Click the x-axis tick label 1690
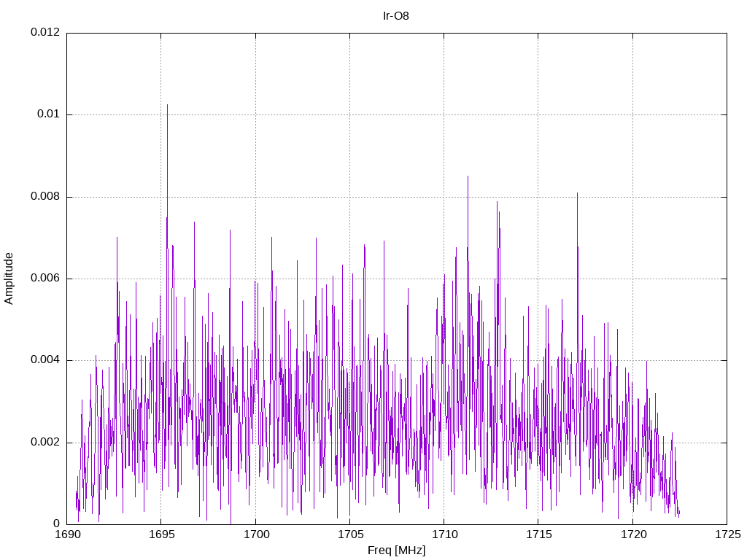 coord(68,534)
